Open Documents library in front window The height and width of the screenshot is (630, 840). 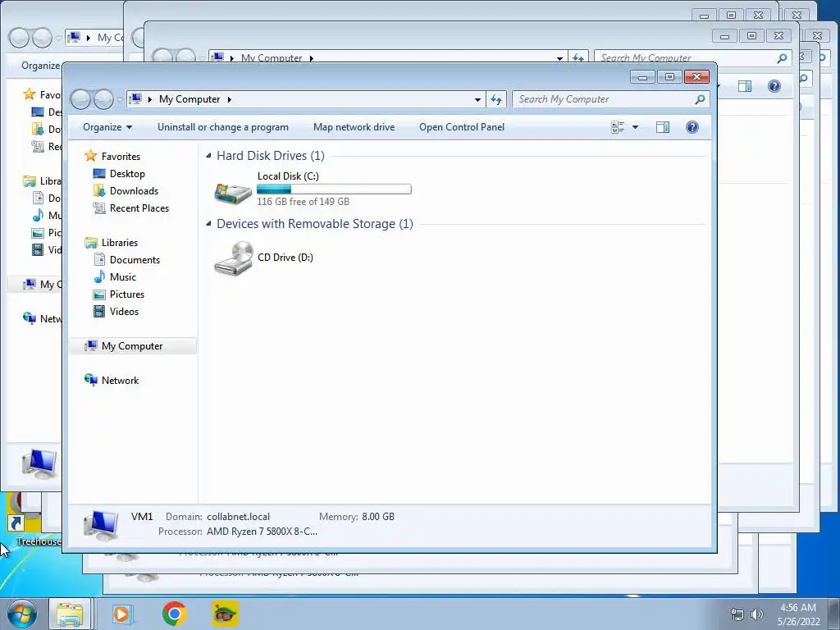tap(135, 260)
